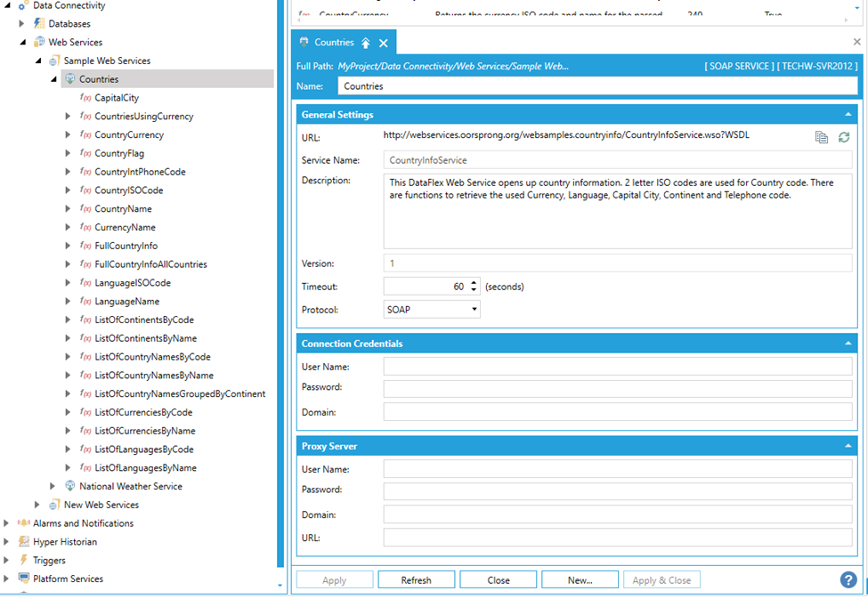Click the National Weather Service globe icon
The image size is (868, 599).
[x=70, y=487]
